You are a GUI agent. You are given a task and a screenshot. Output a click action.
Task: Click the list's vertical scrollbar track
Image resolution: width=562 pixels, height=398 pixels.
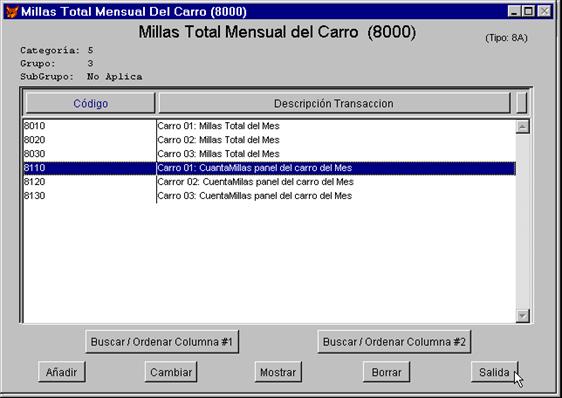[x=523, y=221]
